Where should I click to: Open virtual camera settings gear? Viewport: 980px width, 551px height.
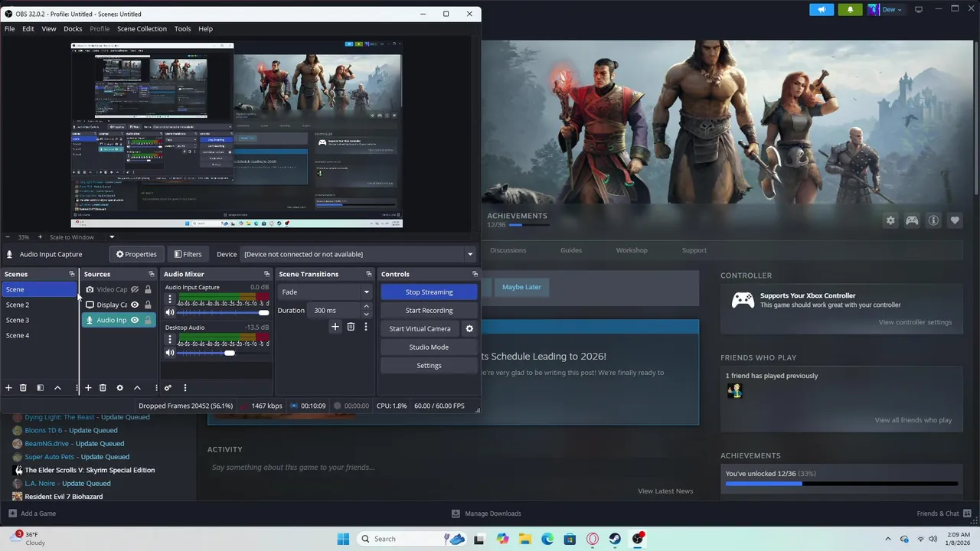point(469,329)
